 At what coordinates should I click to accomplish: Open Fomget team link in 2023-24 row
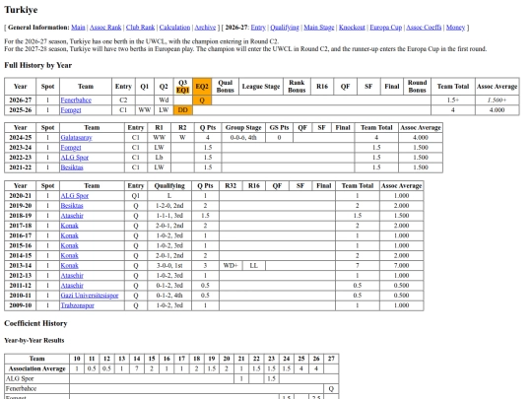pyautogui.click(x=71, y=147)
